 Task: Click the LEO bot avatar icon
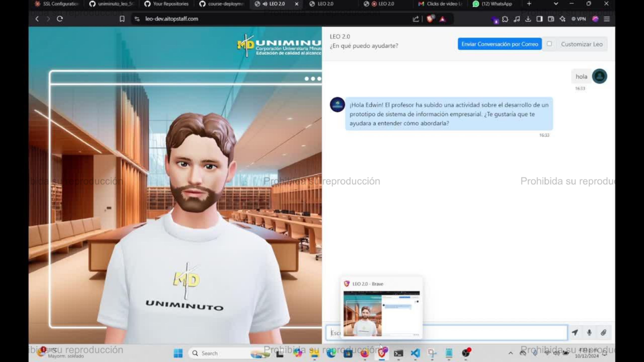[337, 105]
